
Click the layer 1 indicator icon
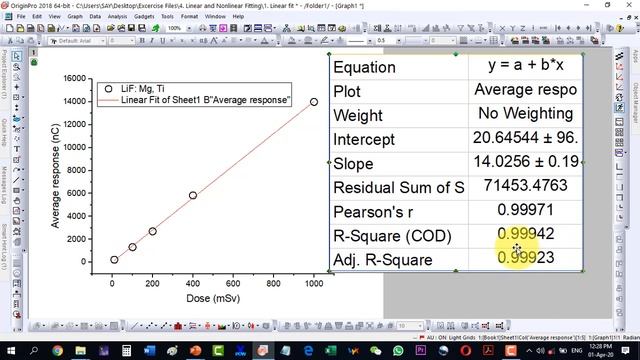(33, 52)
